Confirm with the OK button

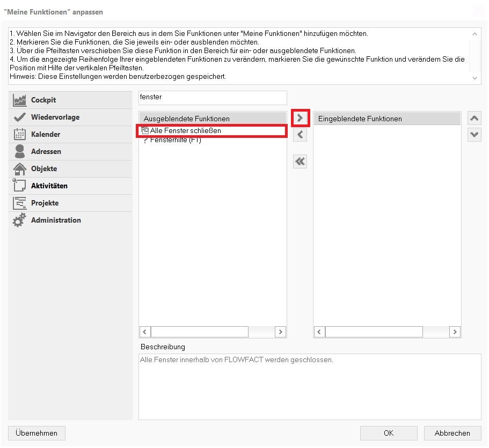point(388,433)
